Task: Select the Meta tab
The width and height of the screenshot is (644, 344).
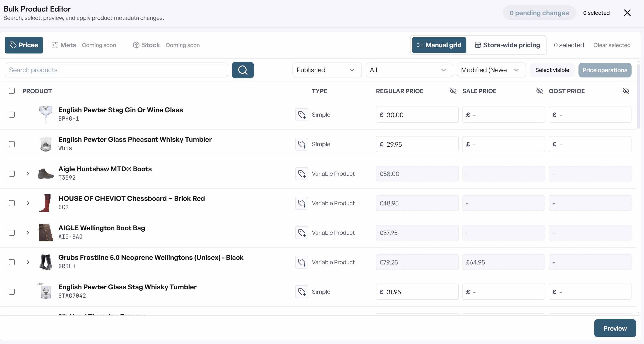Action: [x=64, y=45]
